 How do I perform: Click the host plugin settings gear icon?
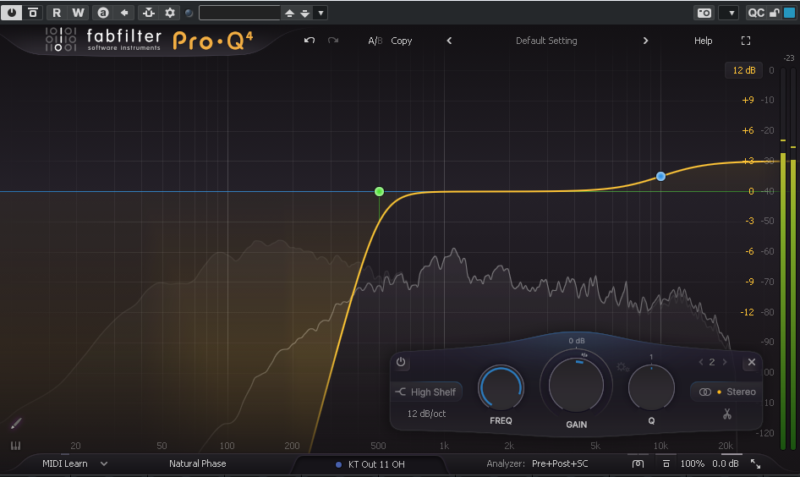[170, 13]
